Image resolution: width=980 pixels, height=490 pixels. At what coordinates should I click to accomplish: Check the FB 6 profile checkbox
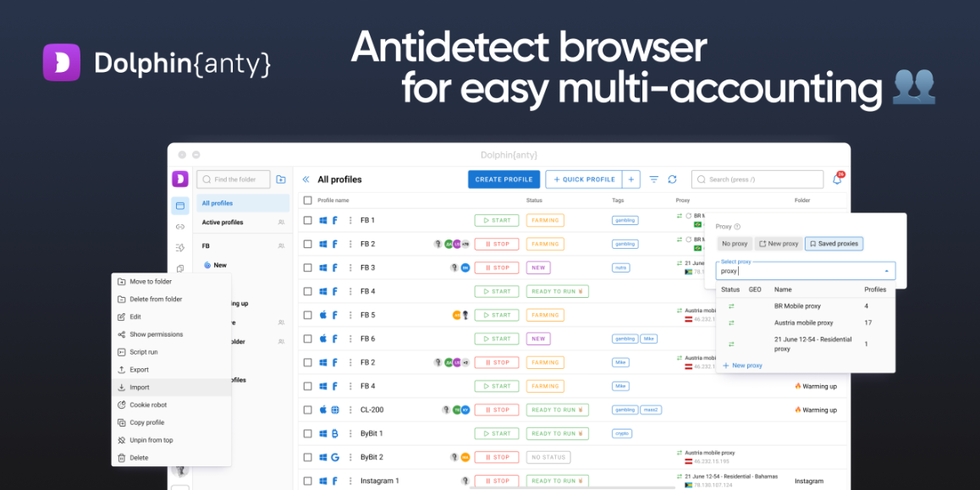point(307,339)
